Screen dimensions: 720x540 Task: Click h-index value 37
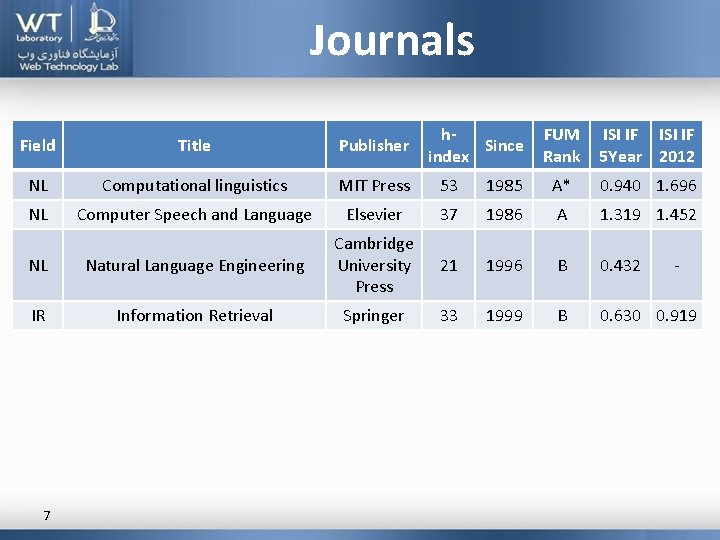(x=448, y=214)
